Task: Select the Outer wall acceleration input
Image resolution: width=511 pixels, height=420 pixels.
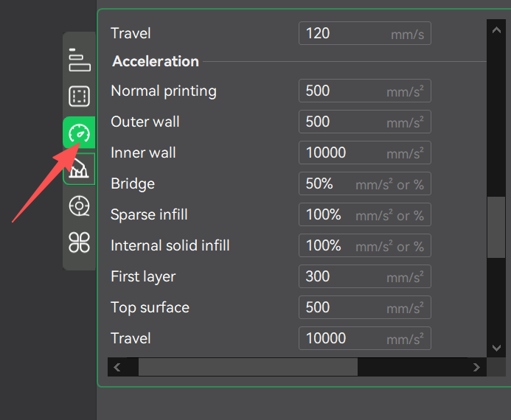Action: 342,122
